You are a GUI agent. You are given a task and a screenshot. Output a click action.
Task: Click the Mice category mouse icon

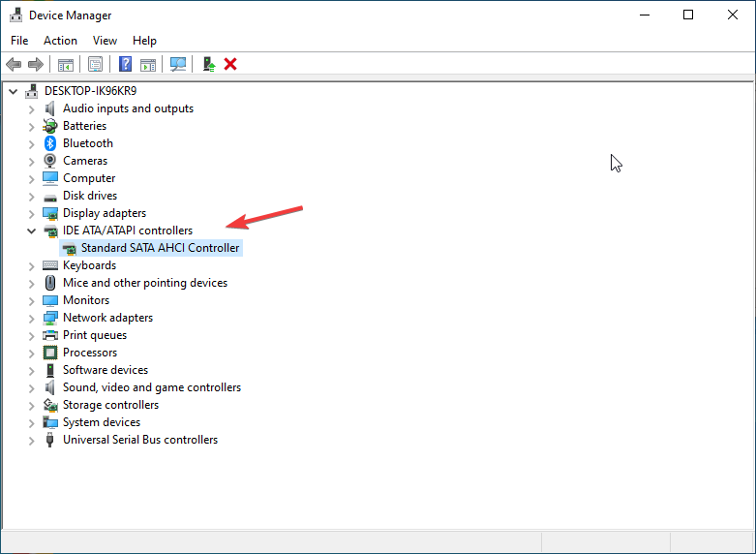50,283
